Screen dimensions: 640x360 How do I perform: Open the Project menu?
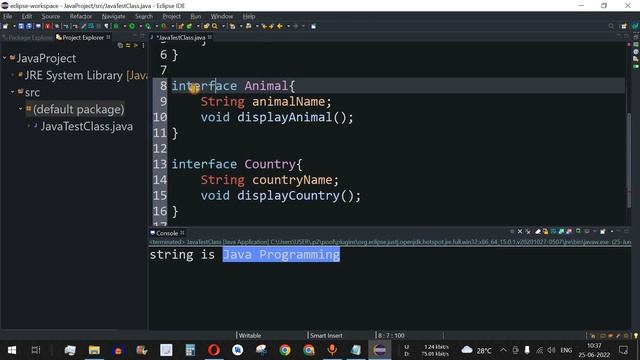(171, 16)
